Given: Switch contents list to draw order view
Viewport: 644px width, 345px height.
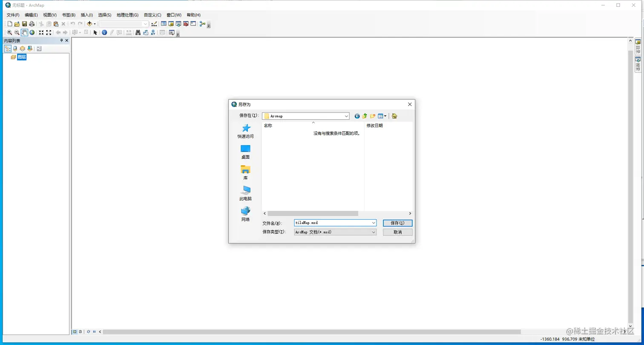Looking at the screenshot, I should 7,48.
